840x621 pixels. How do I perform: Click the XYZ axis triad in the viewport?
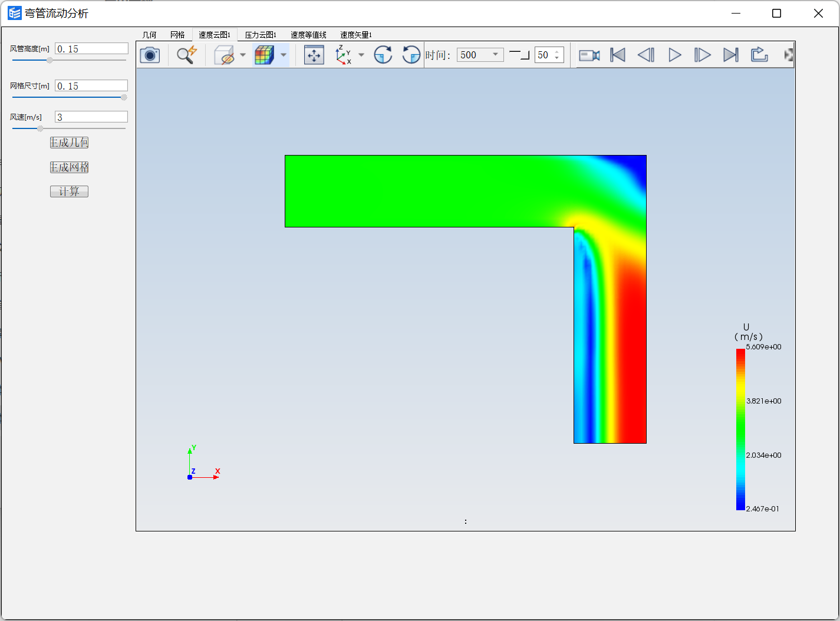(x=203, y=463)
